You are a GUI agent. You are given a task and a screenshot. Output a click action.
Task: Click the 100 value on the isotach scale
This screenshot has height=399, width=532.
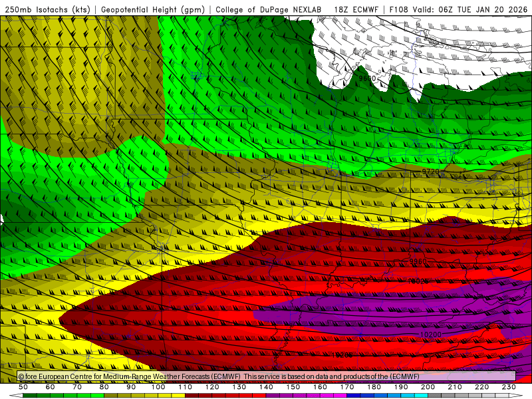click(x=158, y=387)
